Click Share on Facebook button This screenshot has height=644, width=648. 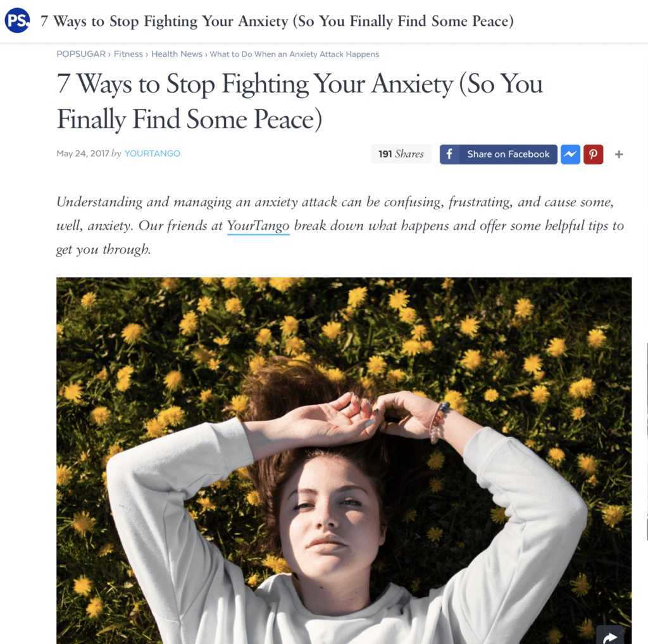tap(499, 154)
